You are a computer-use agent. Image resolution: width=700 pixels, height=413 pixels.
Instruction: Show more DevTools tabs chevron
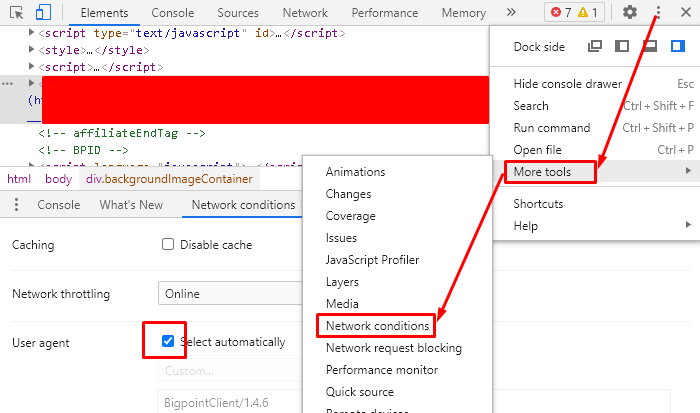point(511,13)
